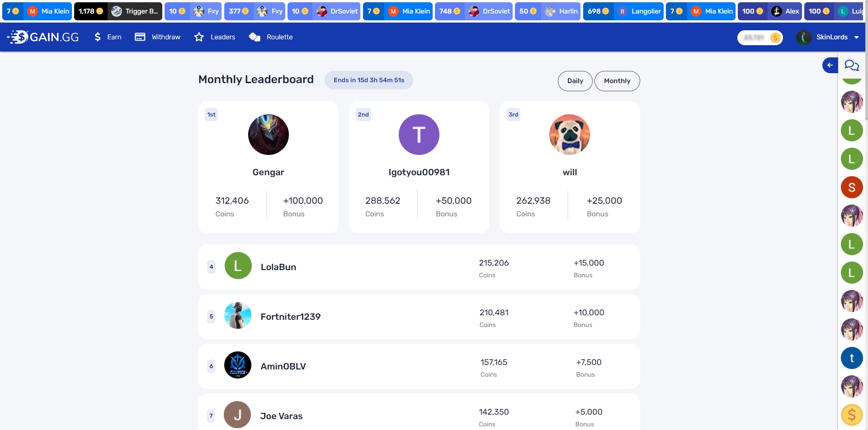The width and height of the screenshot is (868, 430).
Task: Click the 100 Alex ticker entry
Action: pos(770,11)
